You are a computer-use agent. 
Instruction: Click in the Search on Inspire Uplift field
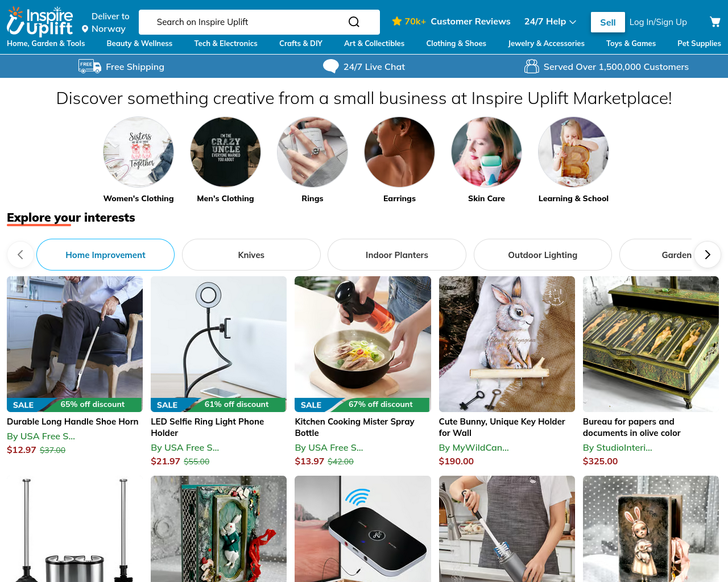pos(245,22)
